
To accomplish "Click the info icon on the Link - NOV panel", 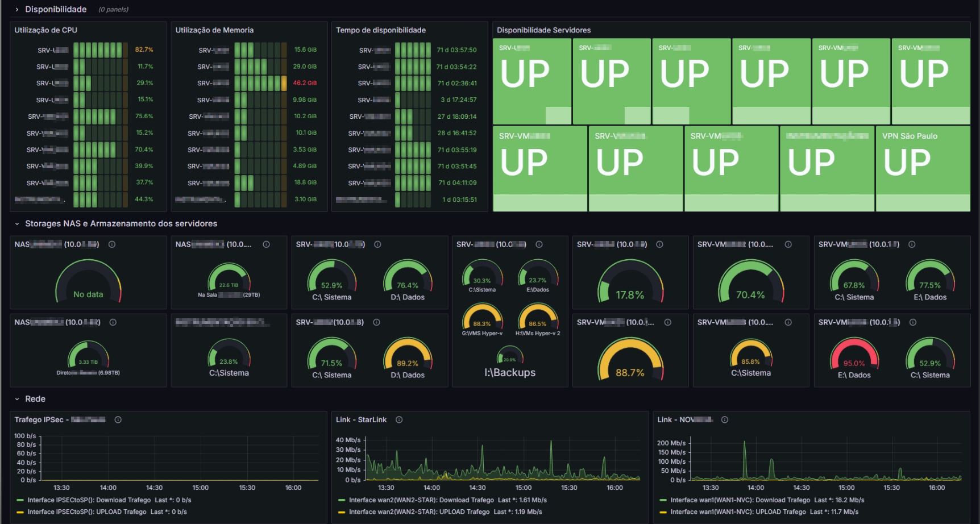I will [x=724, y=420].
